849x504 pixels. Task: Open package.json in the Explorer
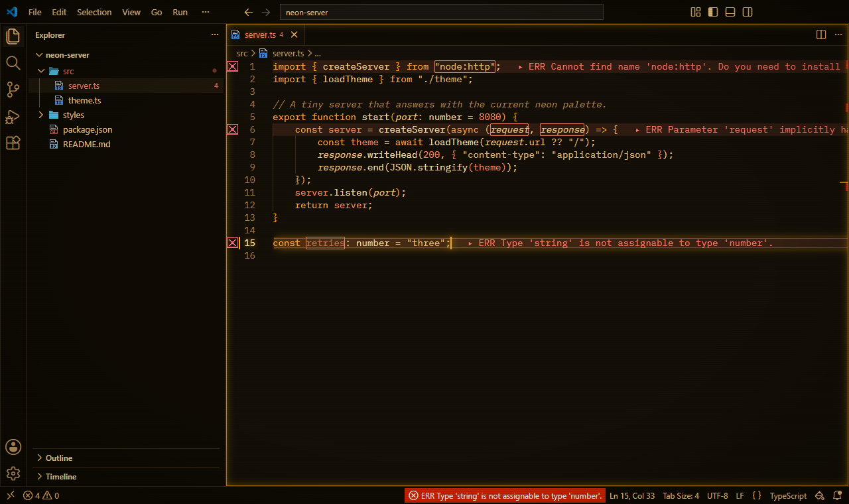[x=126, y=129]
